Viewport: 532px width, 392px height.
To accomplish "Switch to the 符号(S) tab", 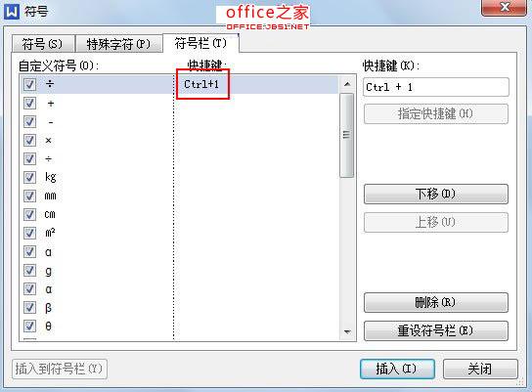I will click(43, 44).
